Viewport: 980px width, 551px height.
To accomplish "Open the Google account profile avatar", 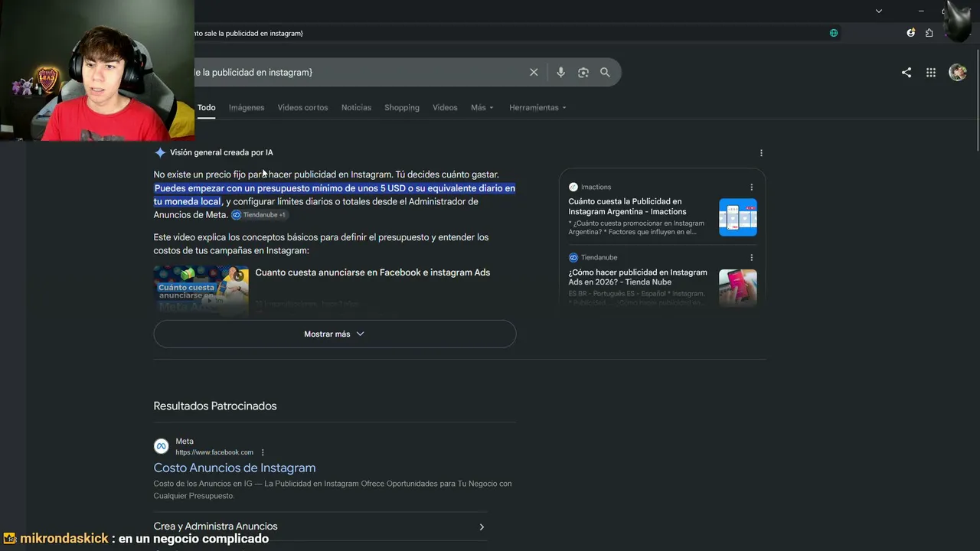I will tap(958, 72).
